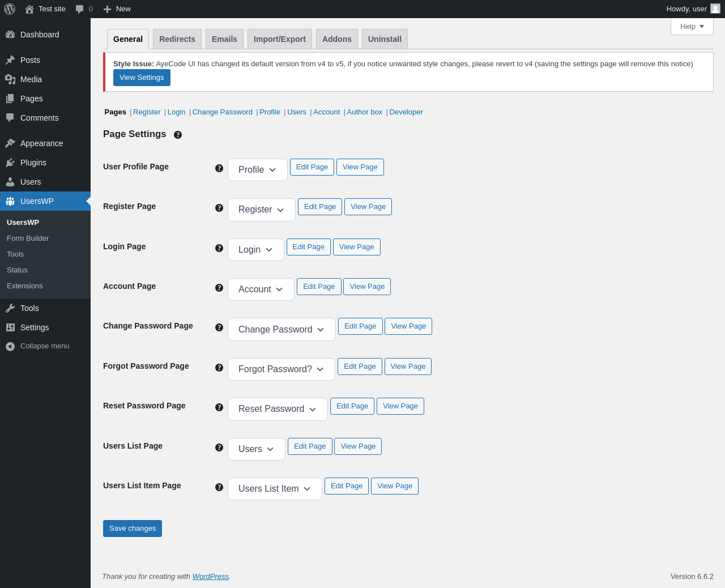
Task: Switch to the Import/Export tab
Action: [280, 39]
